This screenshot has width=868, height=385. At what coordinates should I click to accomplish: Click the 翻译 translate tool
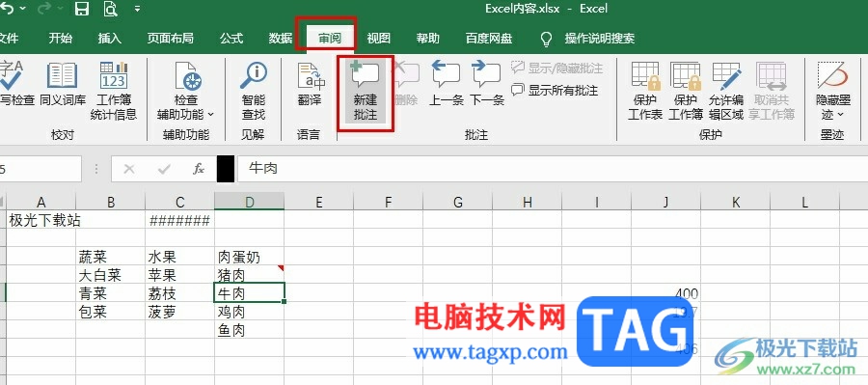(x=310, y=84)
